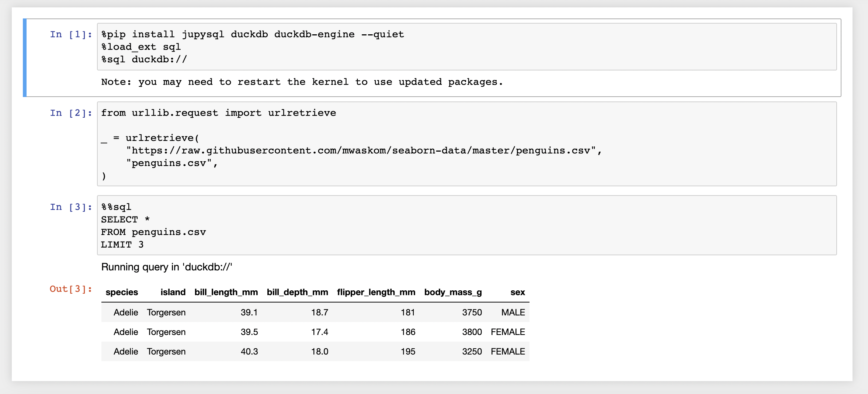The height and width of the screenshot is (394, 868).
Task: Click the body_mass_g column header
Action: coord(453,293)
